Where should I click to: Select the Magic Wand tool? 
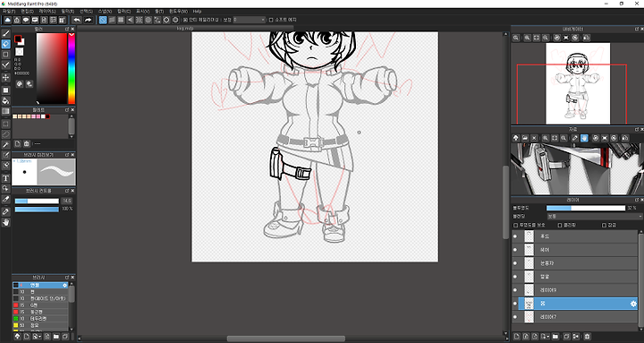pos(5,144)
